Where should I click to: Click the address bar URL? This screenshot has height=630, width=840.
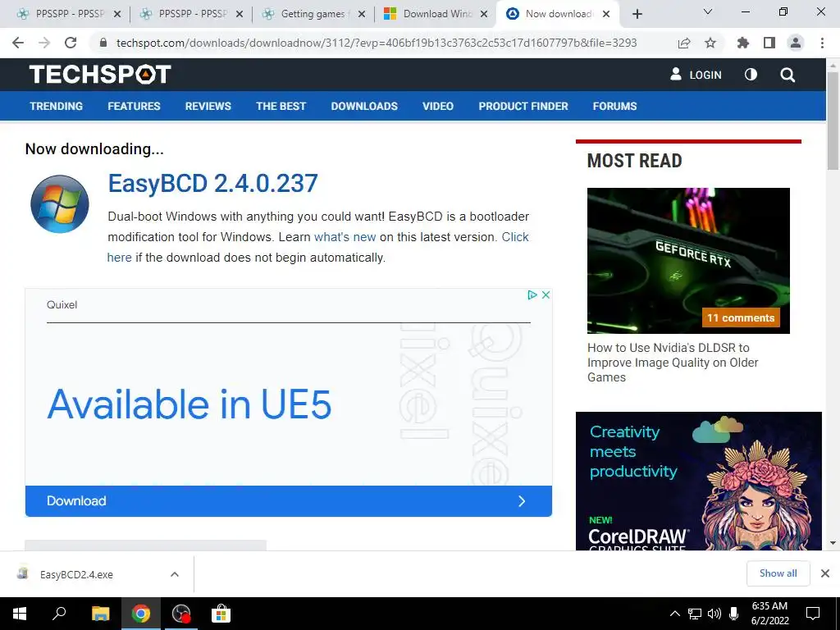point(377,43)
